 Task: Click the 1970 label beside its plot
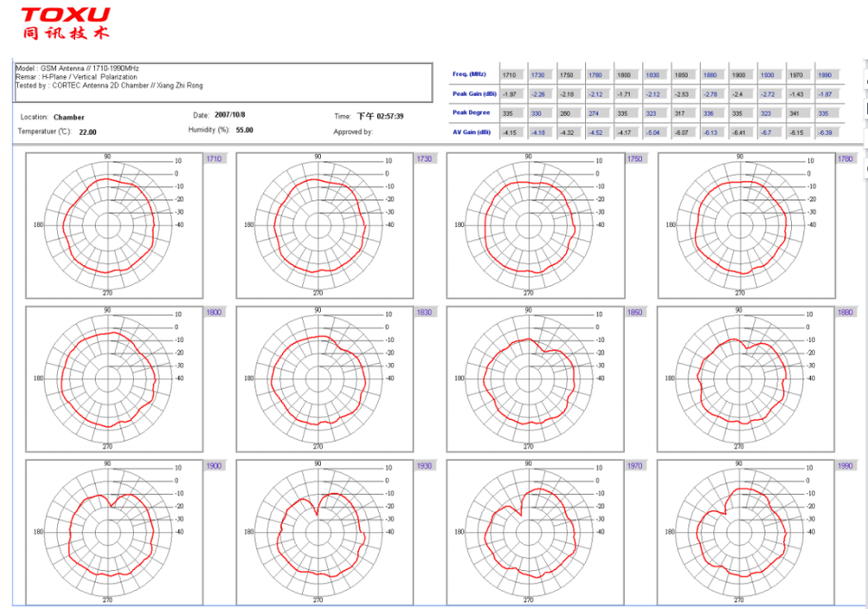(635, 466)
